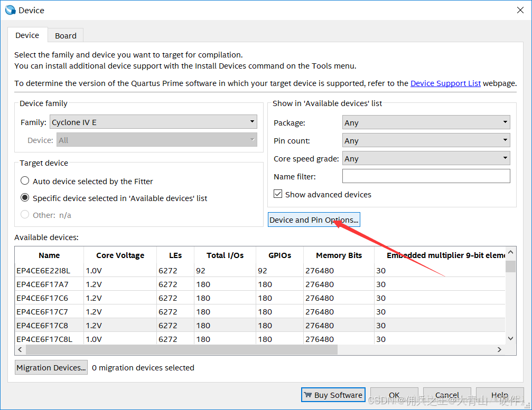532x410 pixels.
Task: Click the vertical scrollbar thumb in devices list
Action: click(x=511, y=266)
